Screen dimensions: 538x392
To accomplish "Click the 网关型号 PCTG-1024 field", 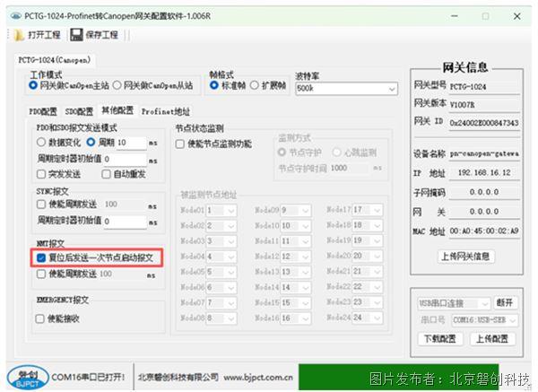I will click(x=484, y=87).
